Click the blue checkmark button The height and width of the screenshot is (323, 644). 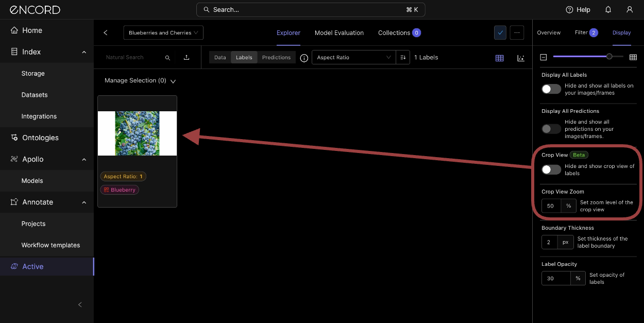500,32
